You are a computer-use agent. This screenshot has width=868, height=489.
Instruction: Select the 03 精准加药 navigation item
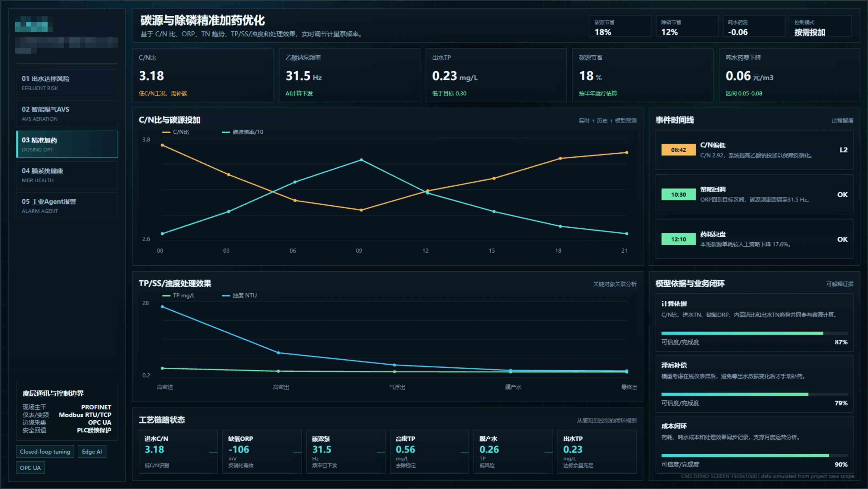click(67, 144)
